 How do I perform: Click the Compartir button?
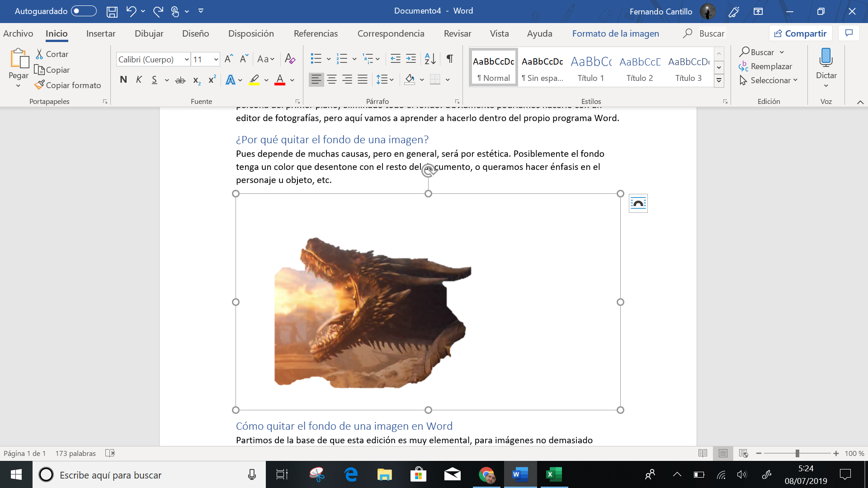[801, 33]
